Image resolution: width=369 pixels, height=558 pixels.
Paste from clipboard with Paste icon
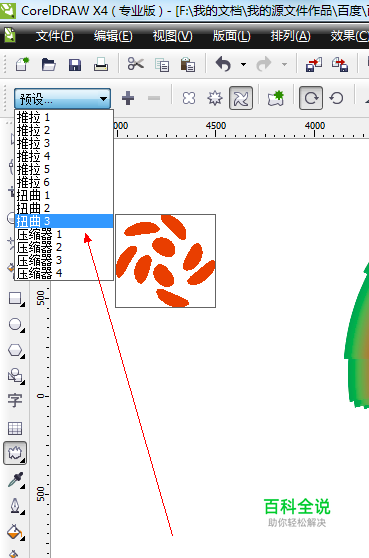tap(188, 65)
